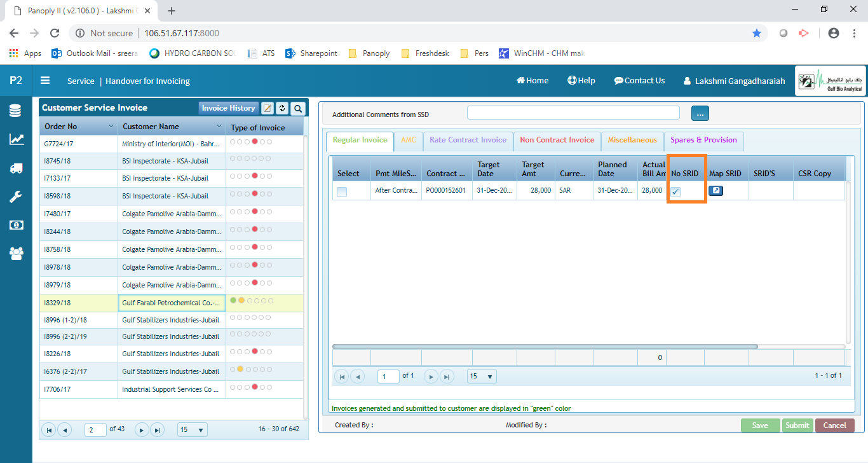Go to next page in invoice grid pager
868x463 pixels.
(x=431, y=377)
